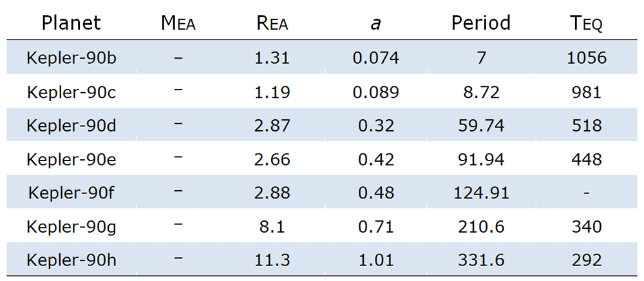Click the radius value 11.3
The image size is (644, 281).
272,260
